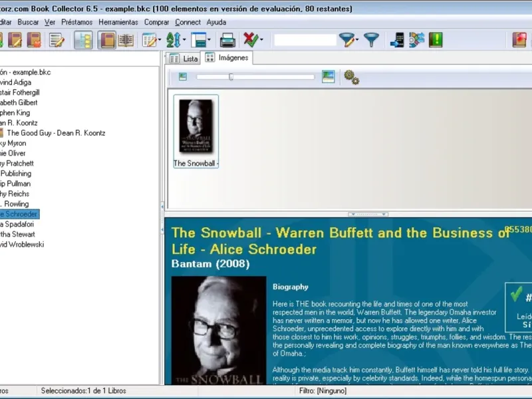This screenshot has width=532, height=399.
Task: Select the Fothergill author folder
Action: [x=20, y=92]
